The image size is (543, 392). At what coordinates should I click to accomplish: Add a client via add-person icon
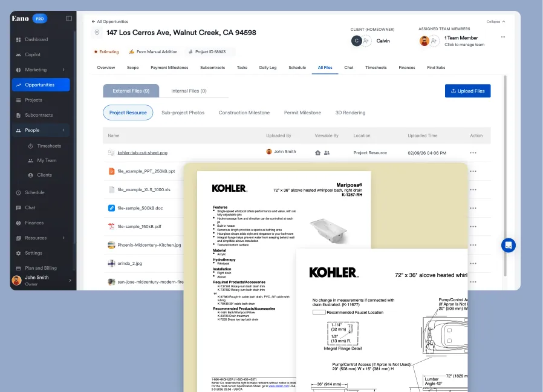click(366, 41)
